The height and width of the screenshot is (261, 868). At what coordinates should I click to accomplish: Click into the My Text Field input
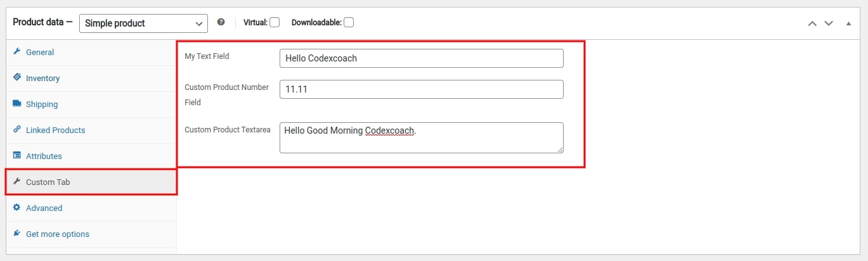pos(421,58)
